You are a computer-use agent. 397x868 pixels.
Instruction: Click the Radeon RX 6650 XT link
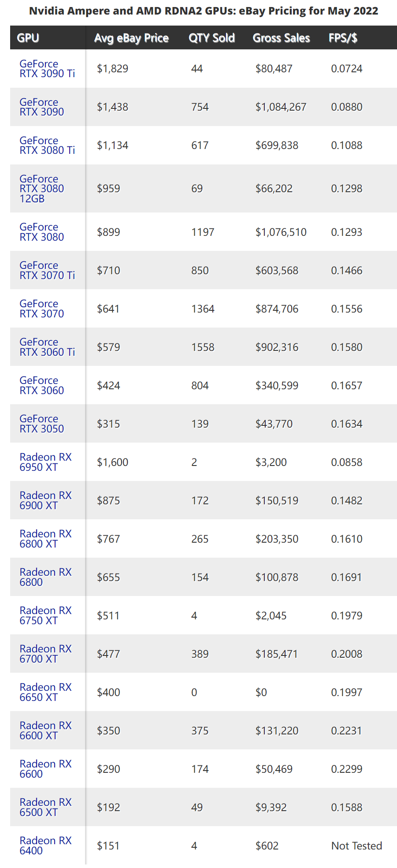pyautogui.click(x=45, y=692)
